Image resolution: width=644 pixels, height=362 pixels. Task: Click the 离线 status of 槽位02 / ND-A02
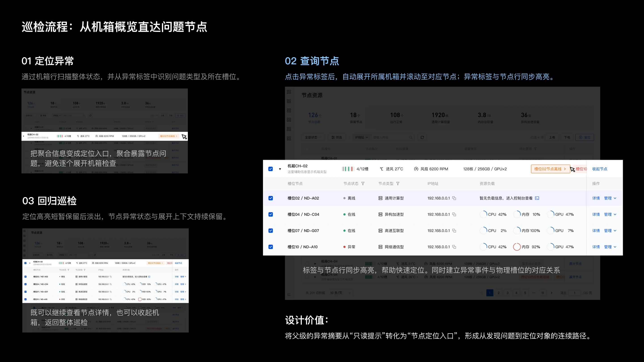click(349, 198)
